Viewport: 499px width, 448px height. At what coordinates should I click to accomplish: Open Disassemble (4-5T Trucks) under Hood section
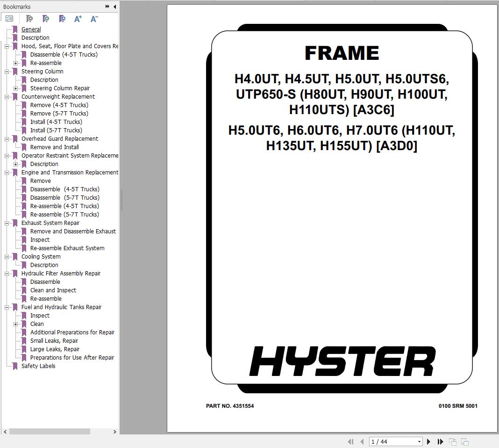click(64, 54)
